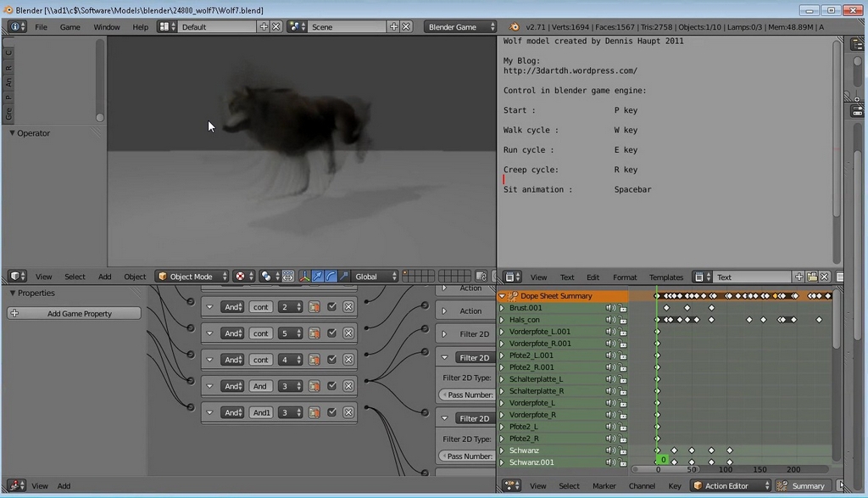Screen dimensions: 868x498
Task: Click the rotate manipulator arc icon
Action: pos(331,277)
